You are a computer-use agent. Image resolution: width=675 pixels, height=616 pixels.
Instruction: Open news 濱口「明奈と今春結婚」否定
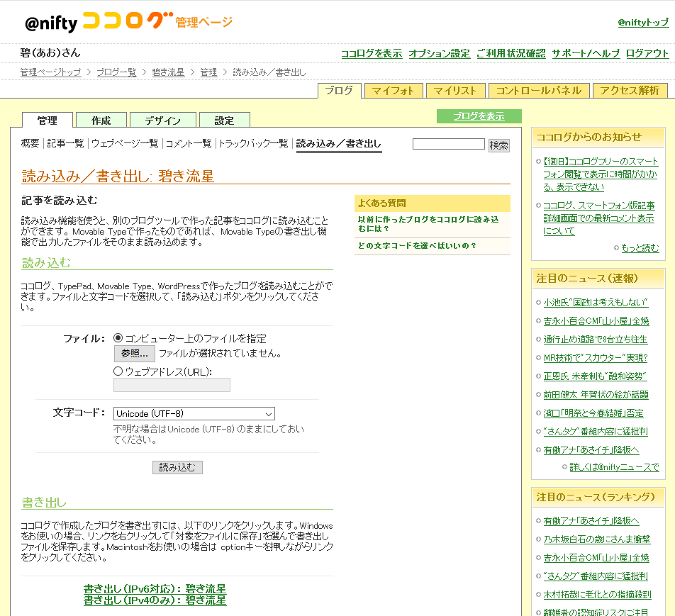tap(593, 413)
